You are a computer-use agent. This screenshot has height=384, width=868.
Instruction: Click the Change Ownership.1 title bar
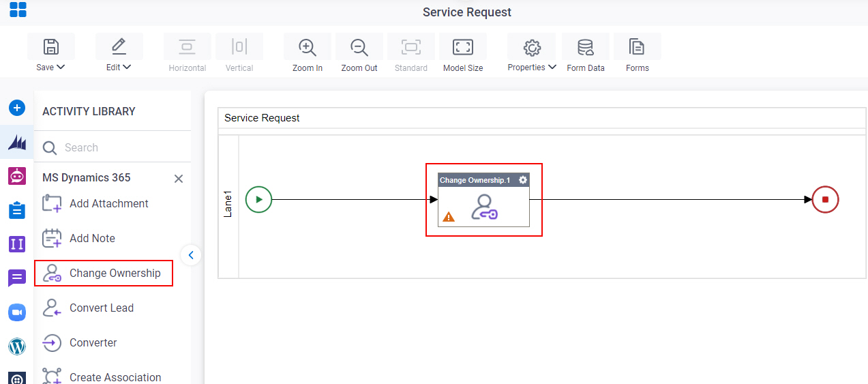coord(475,180)
